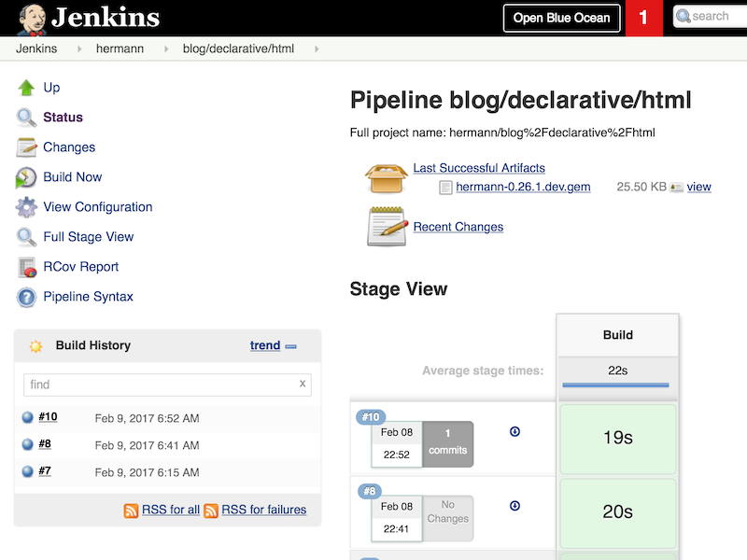Image resolution: width=747 pixels, height=560 pixels.
Task: Click the blue status ball for build #10
Action: (x=28, y=418)
